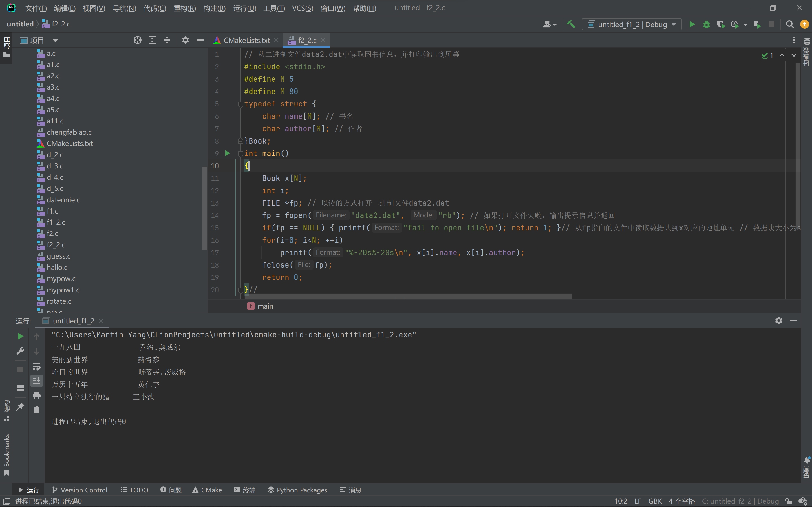Click the Print icon in run panel

pos(37,396)
